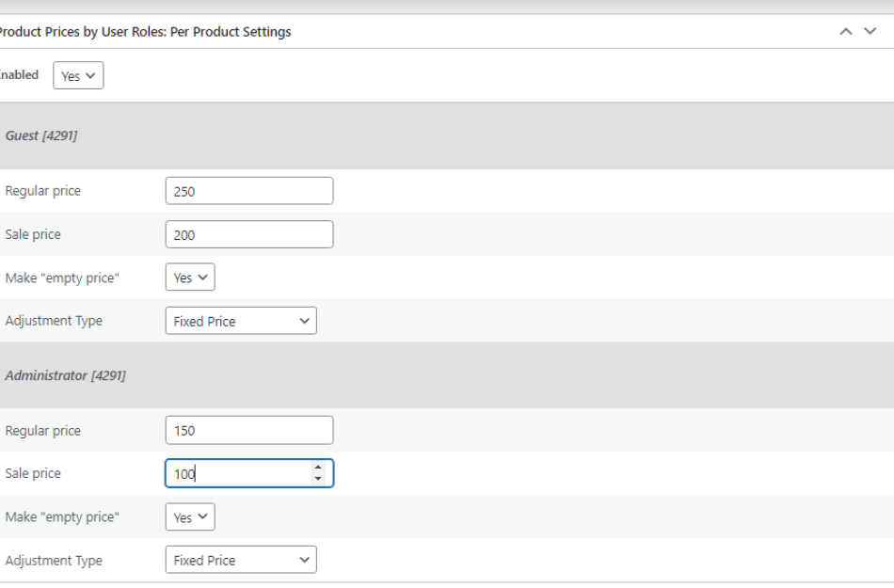Open the Administrator Adjustment Type dropdown
This screenshot has height=588, width=894.
pos(241,559)
